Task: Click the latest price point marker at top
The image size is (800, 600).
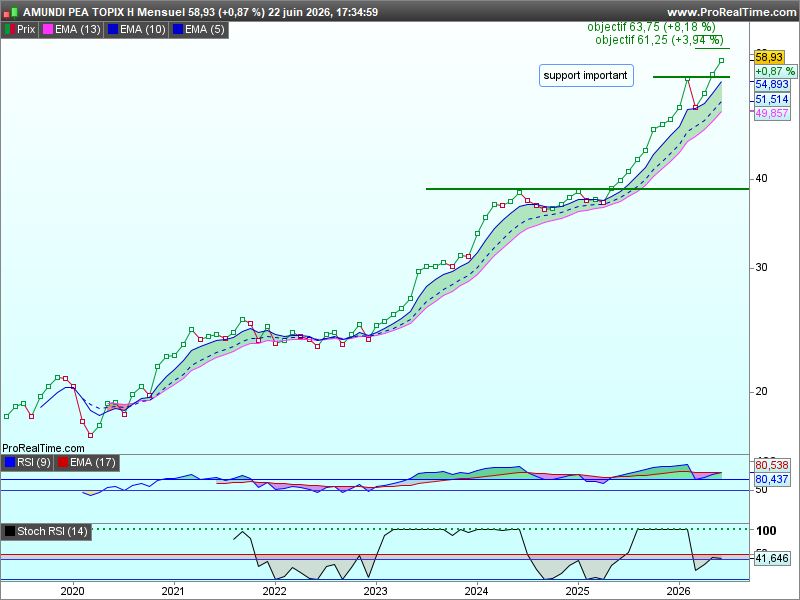Action: 721,61
